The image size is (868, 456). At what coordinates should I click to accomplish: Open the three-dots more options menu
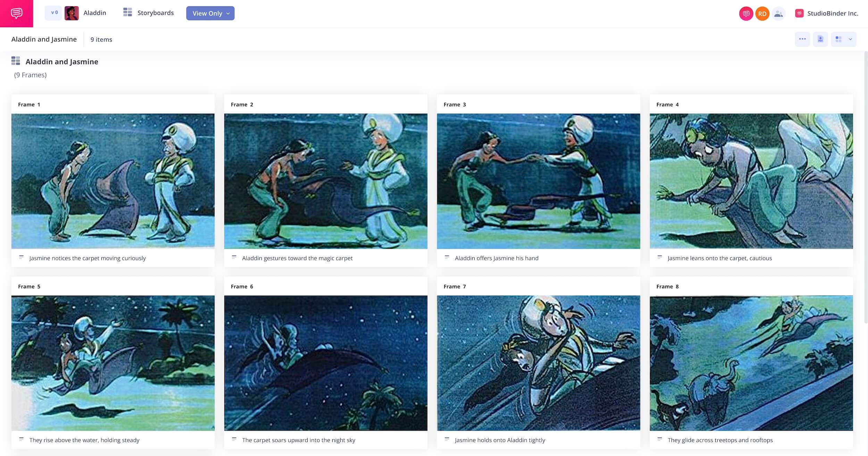[802, 39]
